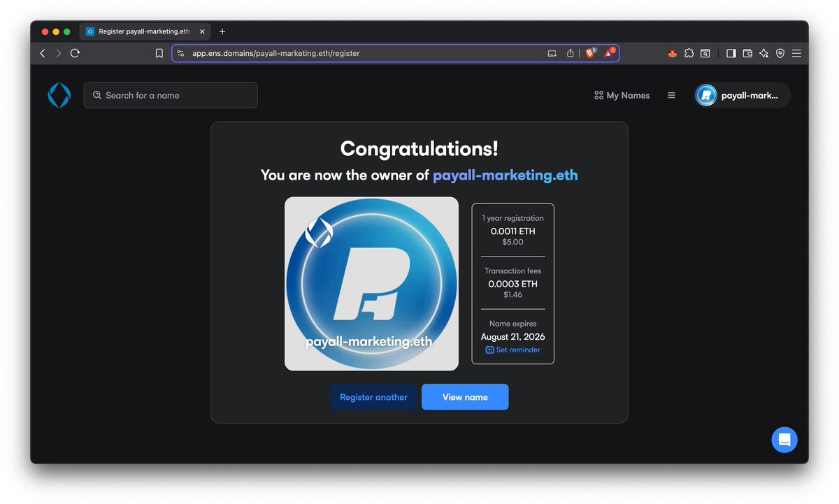Click the 0.0003 ETH transaction fee
The height and width of the screenshot is (504, 839).
coord(513,284)
